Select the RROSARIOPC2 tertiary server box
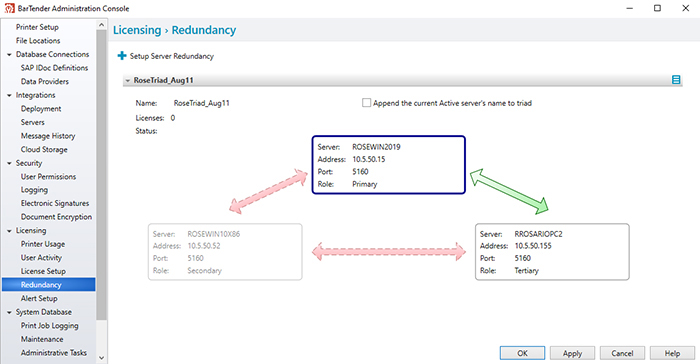This screenshot has width=700, height=364. click(x=552, y=252)
